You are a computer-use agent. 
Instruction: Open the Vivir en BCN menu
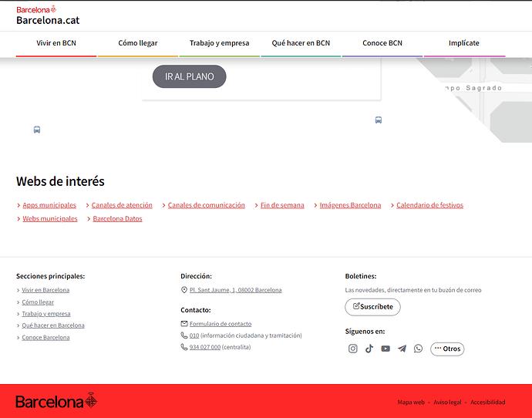click(56, 43)
